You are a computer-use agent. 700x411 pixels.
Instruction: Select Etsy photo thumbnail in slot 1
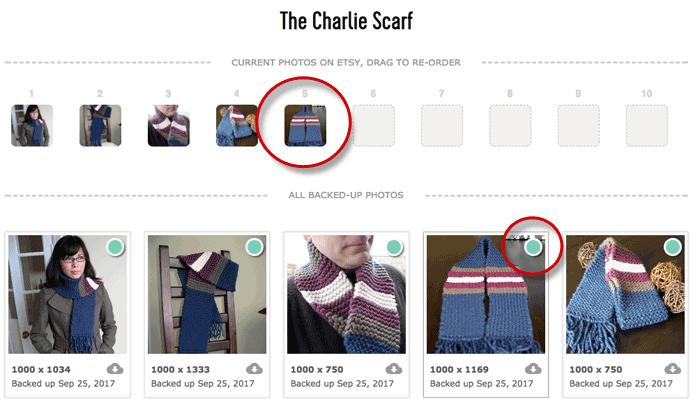[x=32, y=126]
